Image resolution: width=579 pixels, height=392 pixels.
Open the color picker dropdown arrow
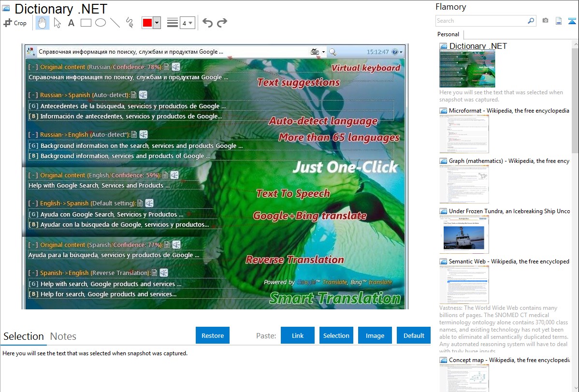(x=157, y=23)
